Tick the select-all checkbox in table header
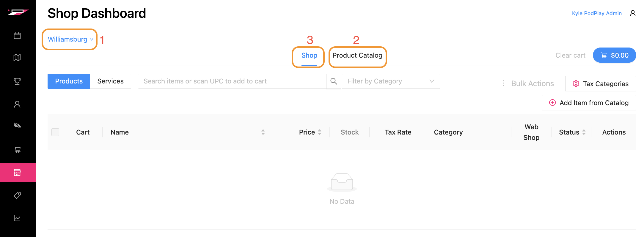 click(55, 132)
